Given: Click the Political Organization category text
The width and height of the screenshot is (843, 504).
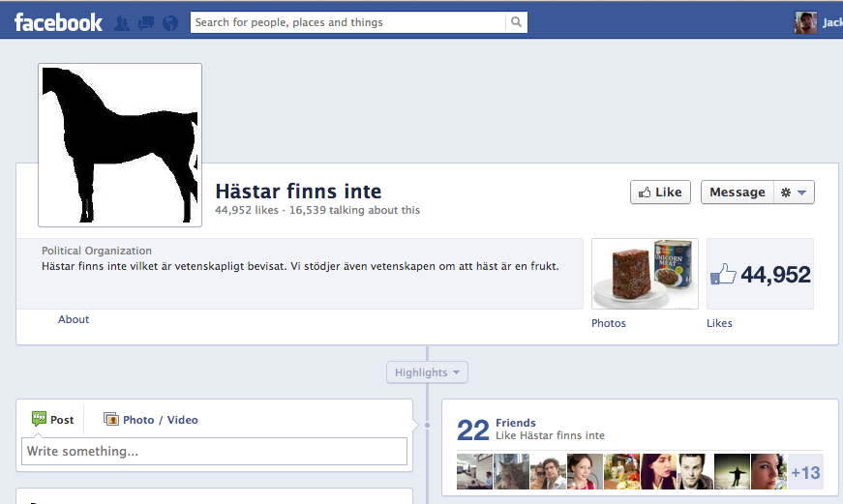Looking at the screenshot, I should [x=97, y=251].
